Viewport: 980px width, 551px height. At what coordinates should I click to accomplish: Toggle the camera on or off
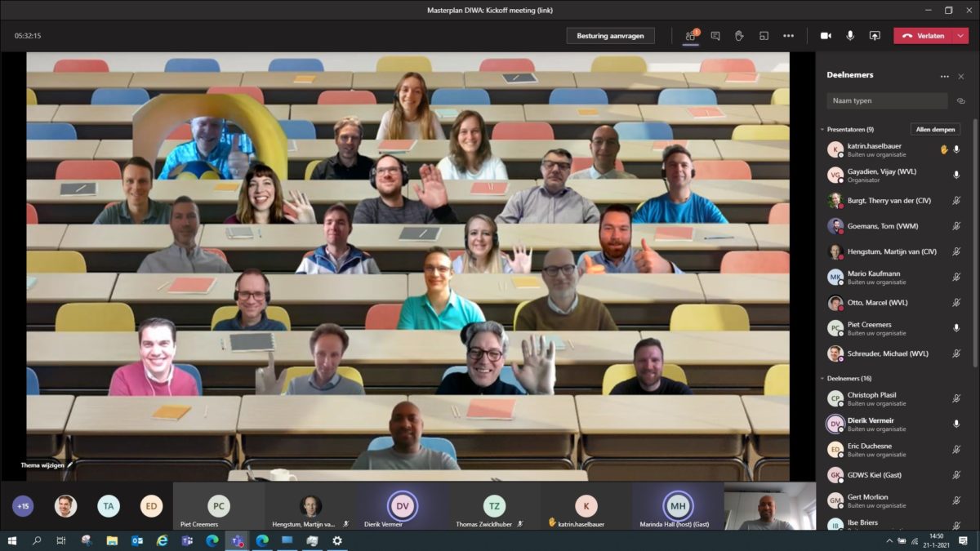click(826, 36)
